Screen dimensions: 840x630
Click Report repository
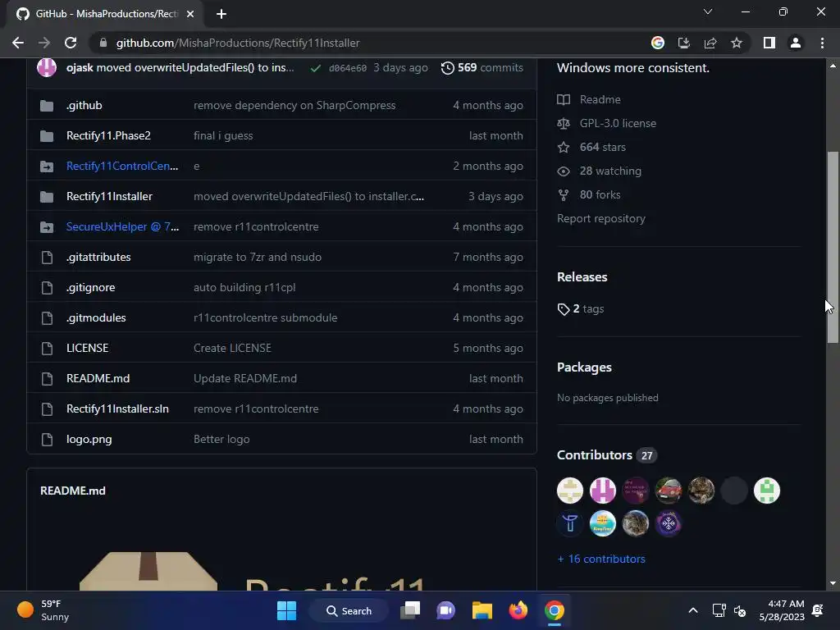click(x=601, y=218)
